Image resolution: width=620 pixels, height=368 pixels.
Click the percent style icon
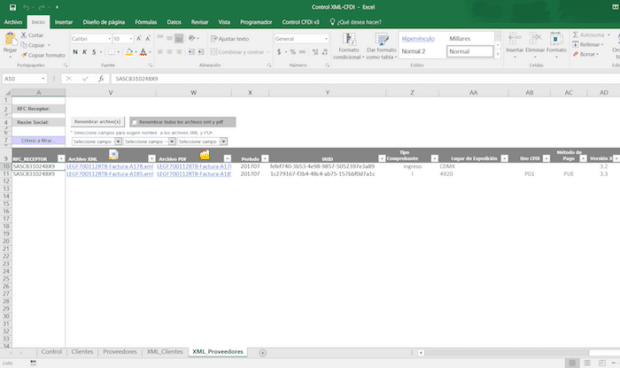[x=293, y=52]
